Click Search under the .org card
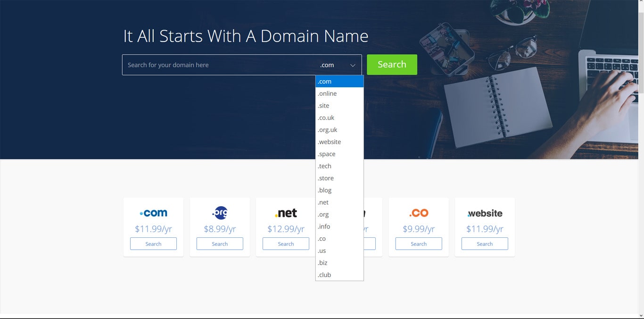 (x=220, y=244)
